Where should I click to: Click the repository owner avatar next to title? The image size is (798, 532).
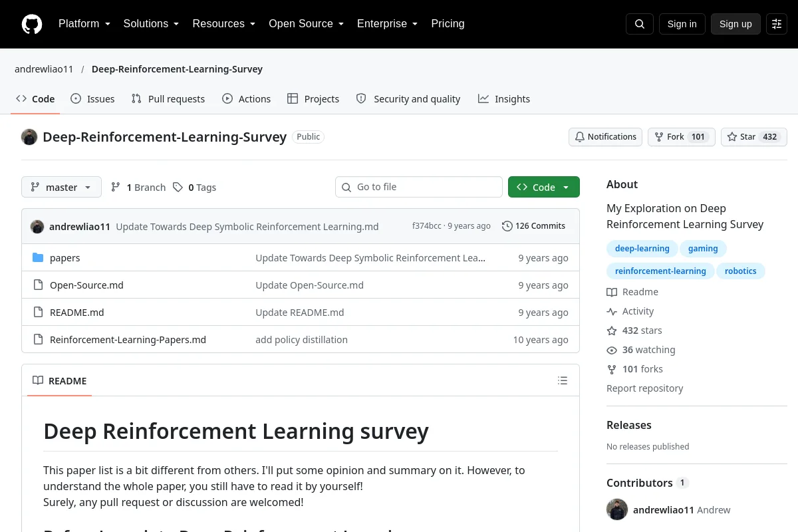tap(29, 137)
